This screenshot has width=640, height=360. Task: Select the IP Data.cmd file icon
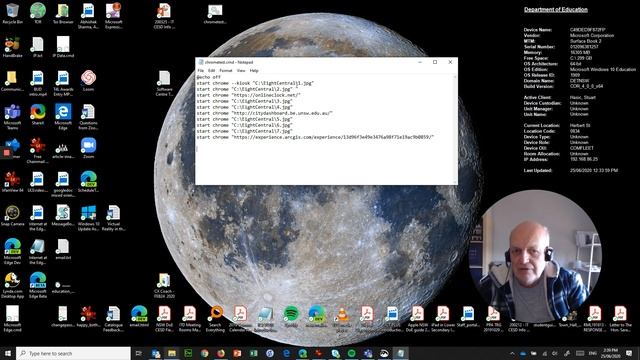click(x=63, y=47)
